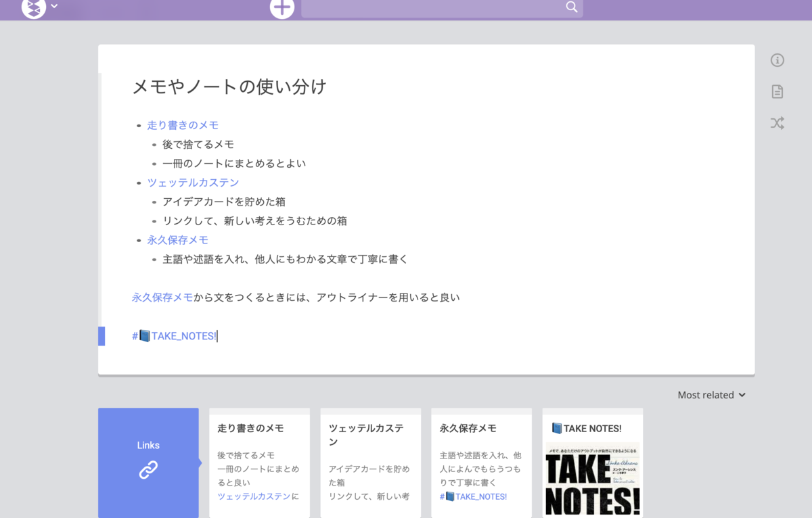Open the TAKE NOTES! book card
Image resolution: width=812 pixels, height=518 pixels.
pos(592,463)
